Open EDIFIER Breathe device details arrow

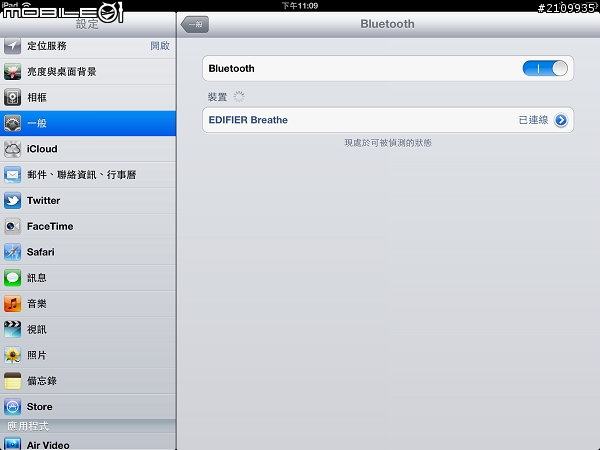[x=560, y=120]
